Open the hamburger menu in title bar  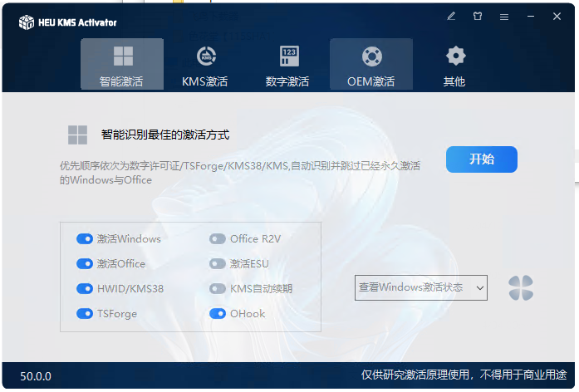coord(503,16)
